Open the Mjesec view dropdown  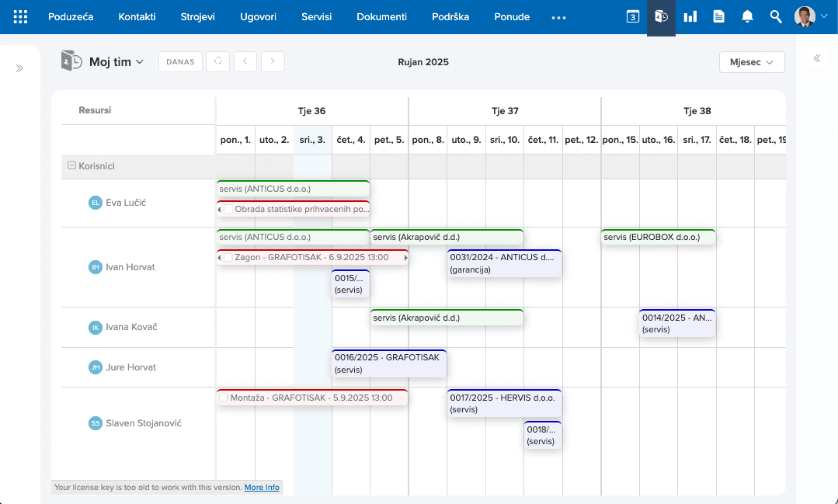[752, 62]
